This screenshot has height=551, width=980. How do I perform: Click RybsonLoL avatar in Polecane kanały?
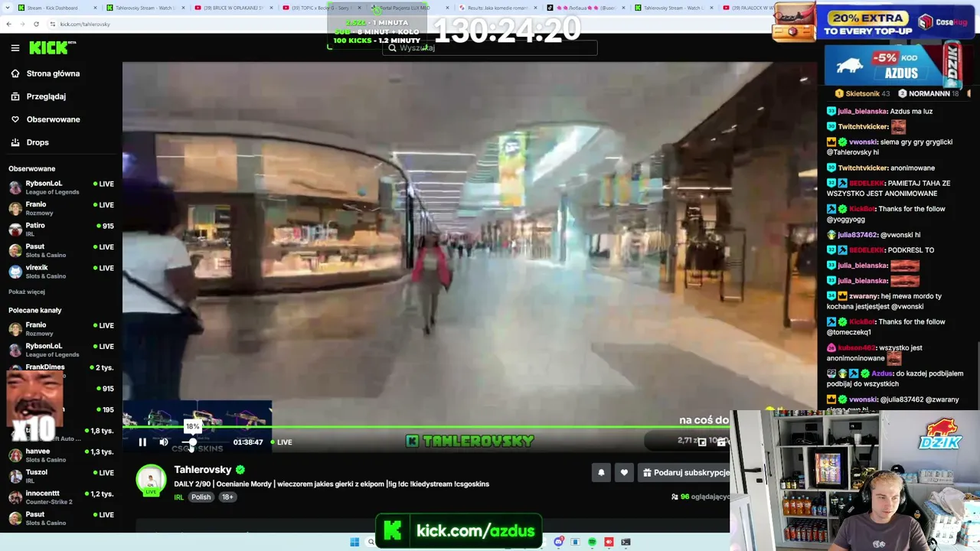[15, 350]
